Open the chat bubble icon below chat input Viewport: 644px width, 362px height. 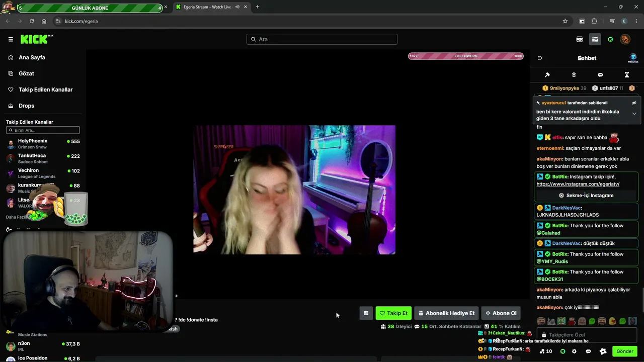[588, 351]
